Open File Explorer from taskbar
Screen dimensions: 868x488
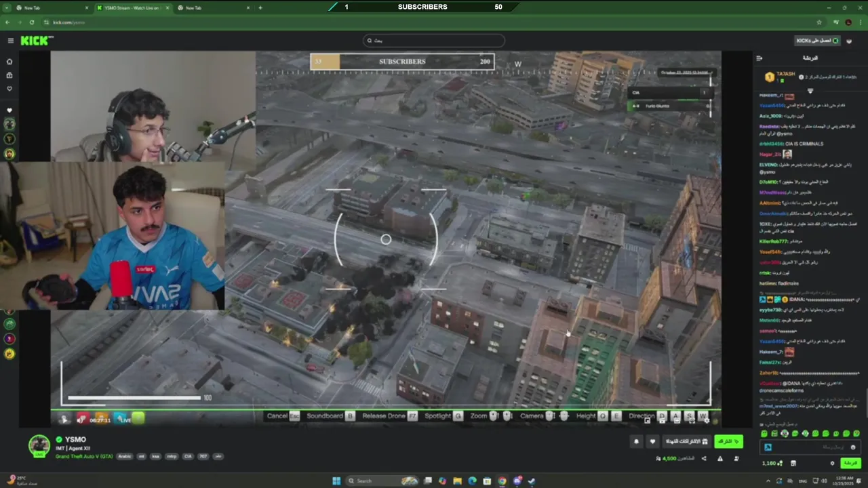coord(457,481)
